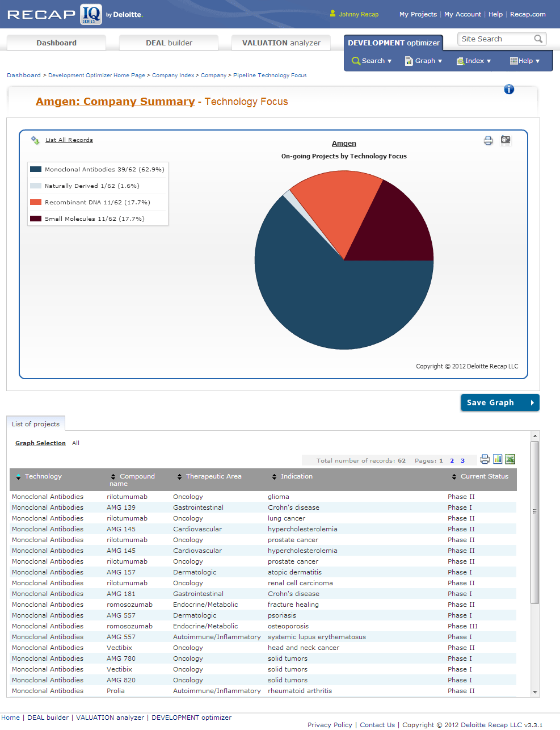
Task: Sort table by Technology column
Action: click(43, 476)
